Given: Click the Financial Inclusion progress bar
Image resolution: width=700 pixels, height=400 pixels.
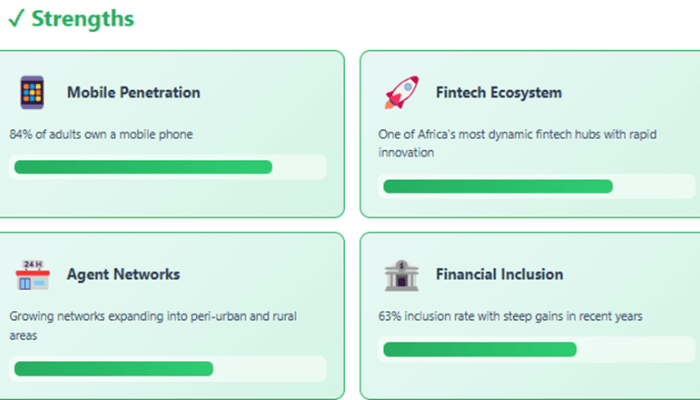Looking at the screenshot, I should pos(480,349).
